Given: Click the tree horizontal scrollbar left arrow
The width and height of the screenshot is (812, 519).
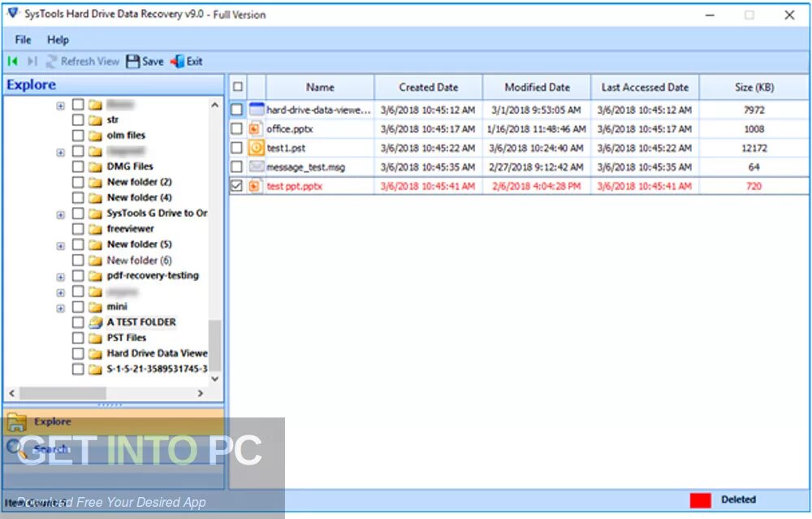Looking at the screenshot, I should pyautogui.click(x=12, y=394).
